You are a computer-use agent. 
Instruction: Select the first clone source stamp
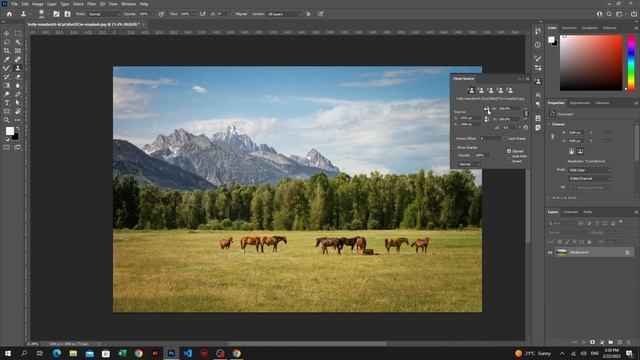pos(471,90)
